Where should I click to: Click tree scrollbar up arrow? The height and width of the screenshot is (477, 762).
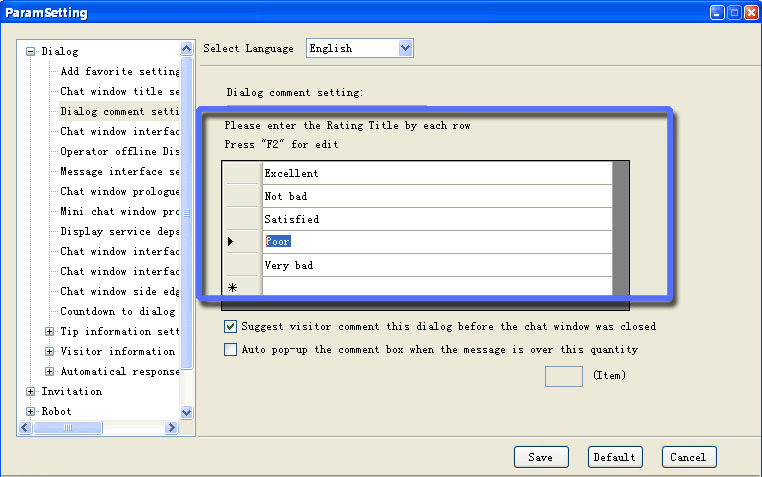tap(187, 49)
